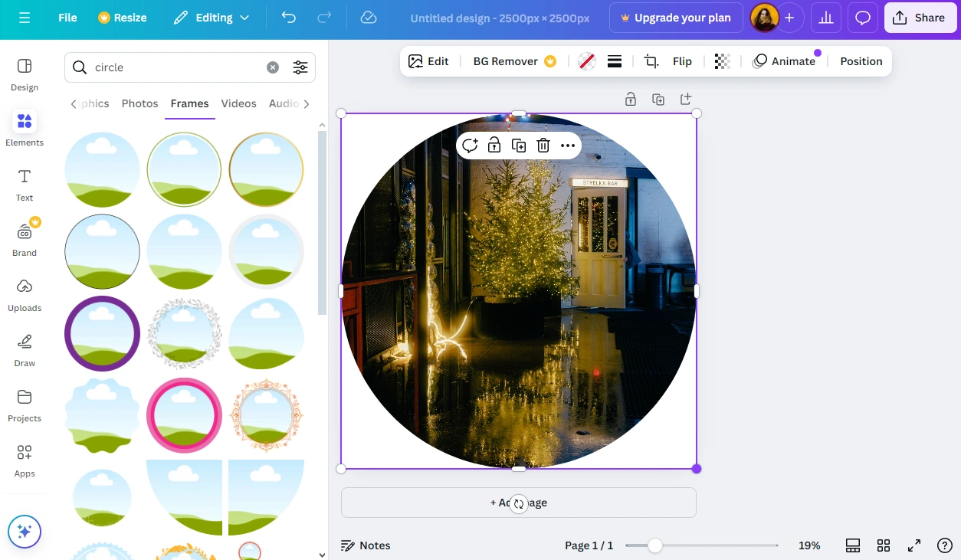Viewport: 961px width, 560px height.
Task: Add a new page with the add page icon
Action: click(686, 99)
